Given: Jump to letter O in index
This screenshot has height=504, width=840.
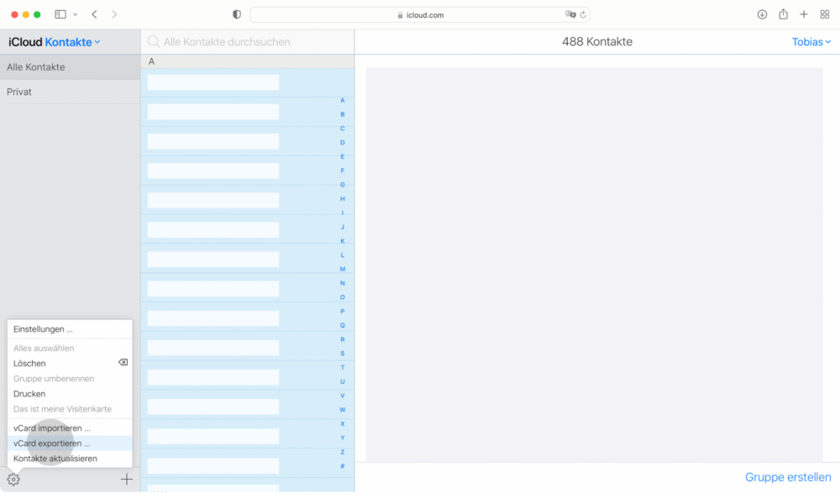Looking at the screenshot, I should (x=343, y=297).
